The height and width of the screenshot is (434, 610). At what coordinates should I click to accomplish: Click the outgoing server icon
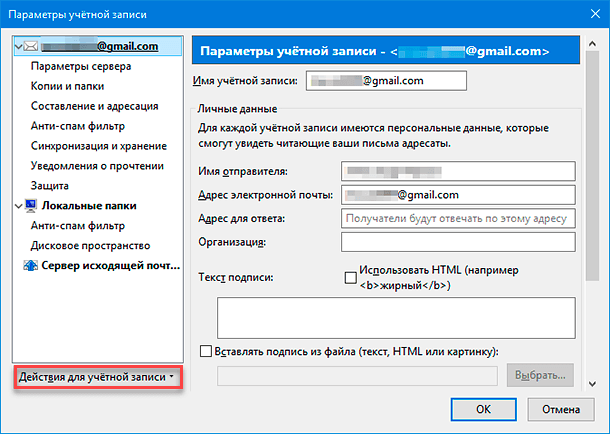pyautogui.click(x=31, y=265)
